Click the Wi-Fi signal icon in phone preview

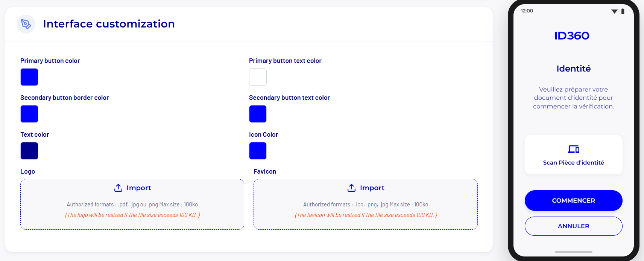tap(614, 11)
